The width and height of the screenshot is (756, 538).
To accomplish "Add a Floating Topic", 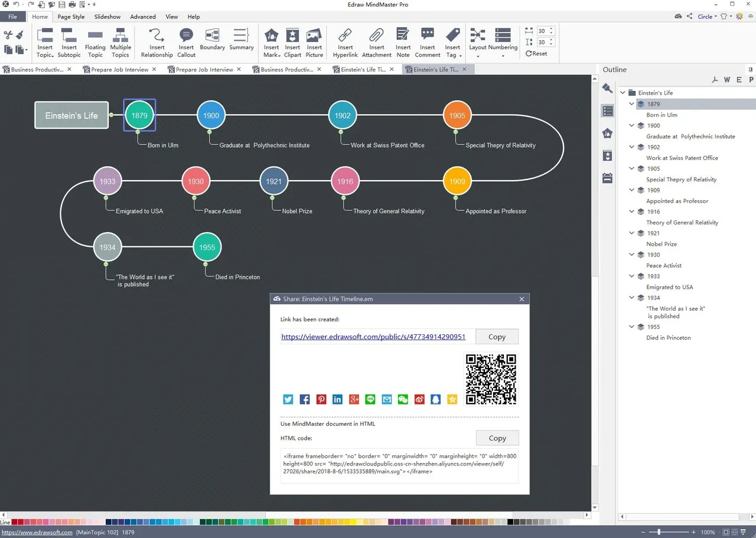I will tap(95, 43).
